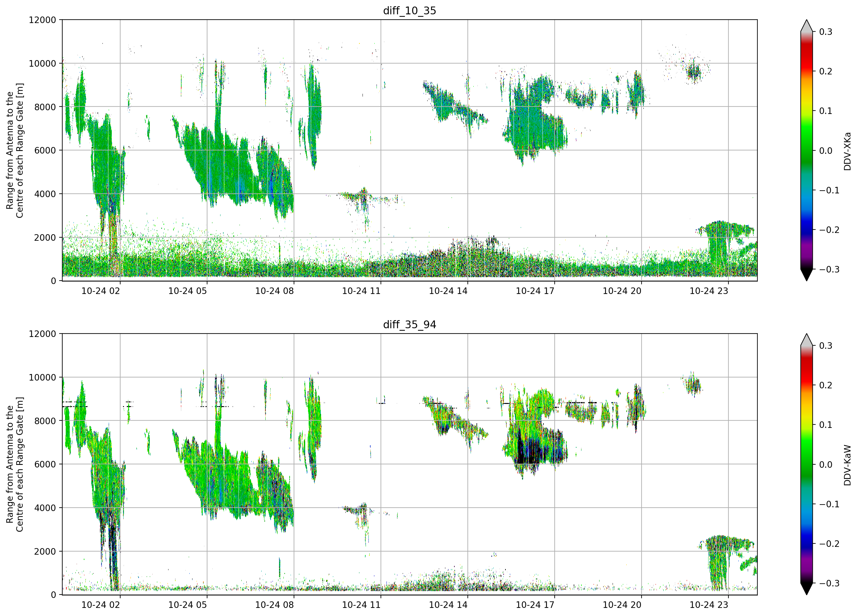The height and width of the screenshot is (616, 858).
Task: Click the −0.2 tick on DDV-KaW colorbar
Action: [829, 544]
